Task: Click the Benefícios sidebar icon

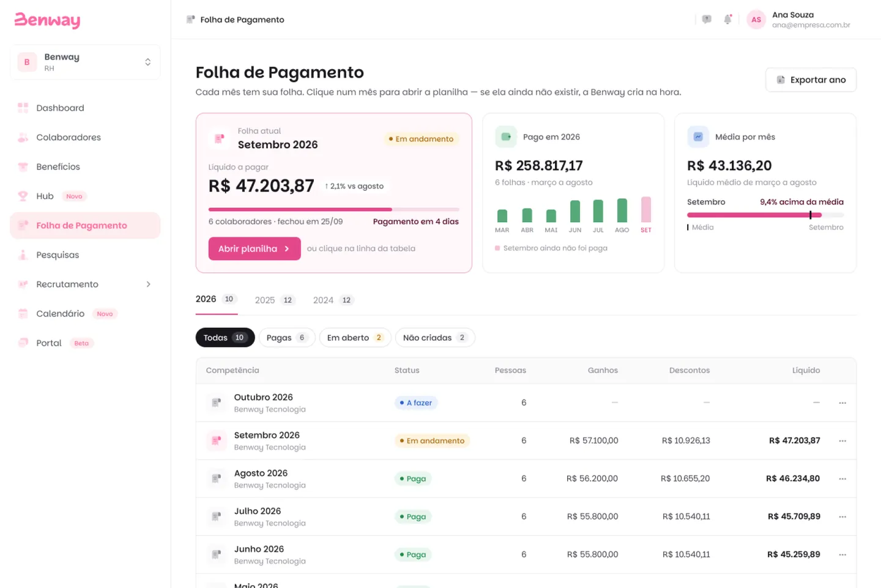Action: (x=23, y=166)
